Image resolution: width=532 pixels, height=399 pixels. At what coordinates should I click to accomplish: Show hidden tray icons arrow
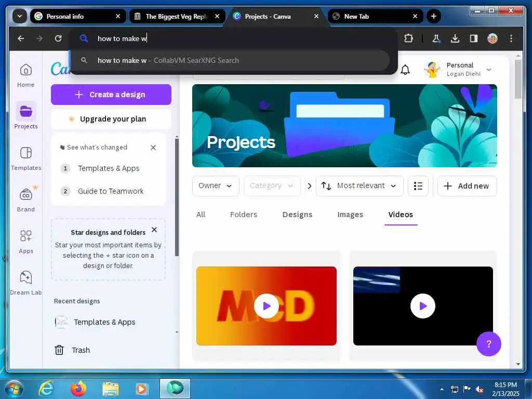(x=442, y=390)
